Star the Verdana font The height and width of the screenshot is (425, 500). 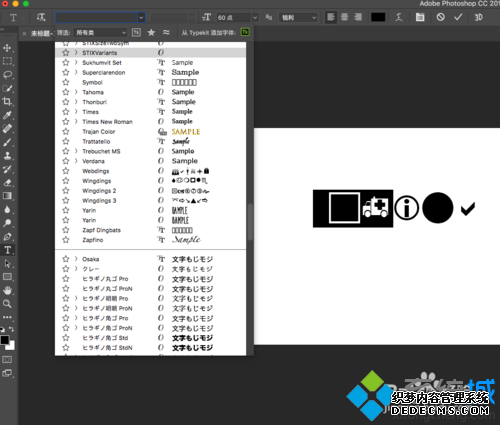pyautogui.click(x=66, y=161)
